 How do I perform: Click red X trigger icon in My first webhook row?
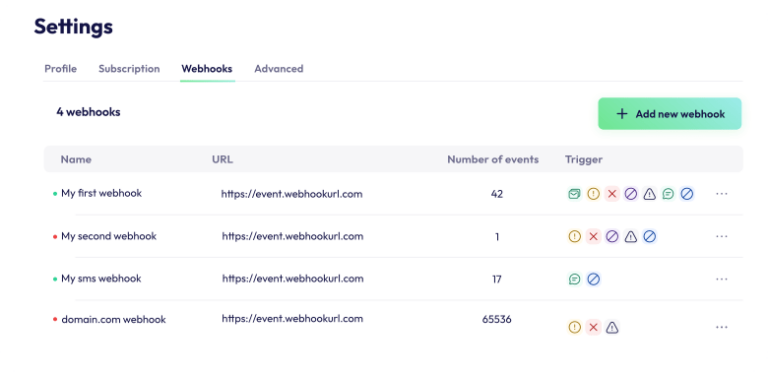point(612,194)
